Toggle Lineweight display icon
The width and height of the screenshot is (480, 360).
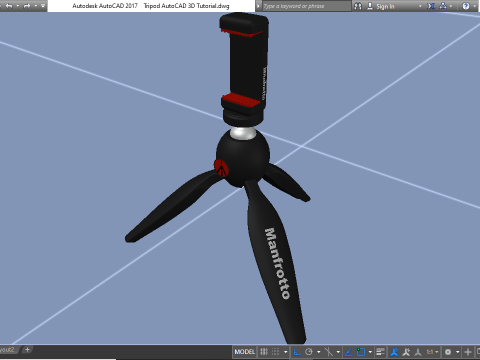pos(380,352)
